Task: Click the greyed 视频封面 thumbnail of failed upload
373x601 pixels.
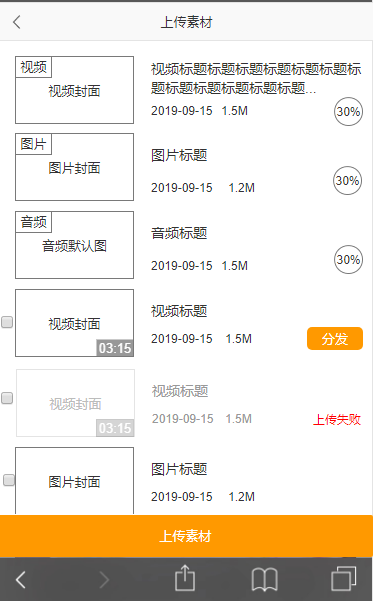Action: click(75, 403)
